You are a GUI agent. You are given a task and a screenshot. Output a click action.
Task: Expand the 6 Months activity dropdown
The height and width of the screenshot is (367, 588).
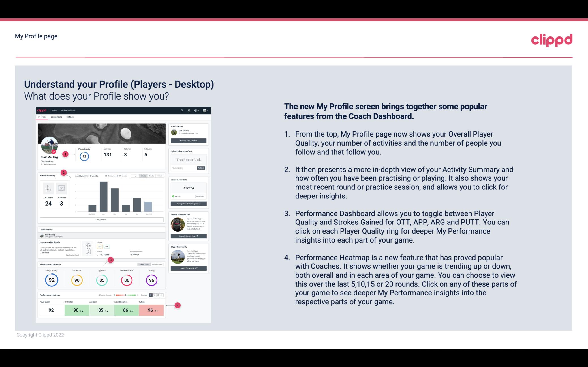click(x=144, y=176)
